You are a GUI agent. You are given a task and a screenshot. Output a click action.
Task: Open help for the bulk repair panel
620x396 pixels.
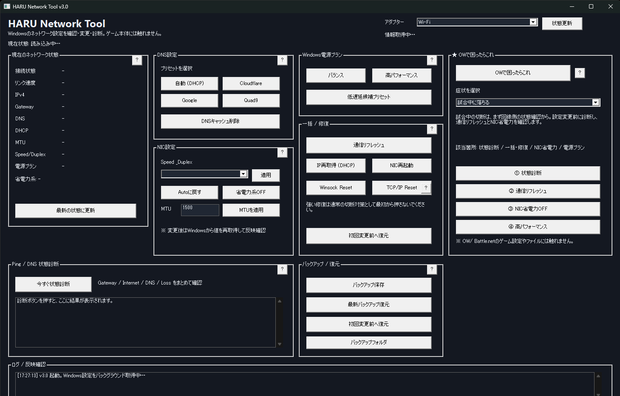pyautogui.click(x=432, y=129)
